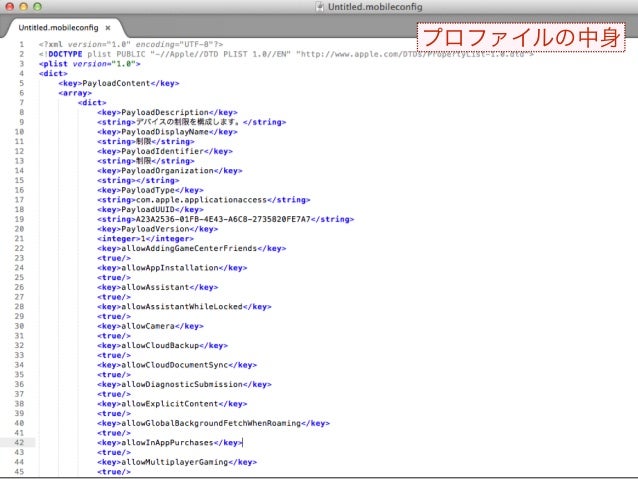Click the allowInAppPurchases key
The image size is (638, 479).
pyautogui.click(x=170, y=443)
